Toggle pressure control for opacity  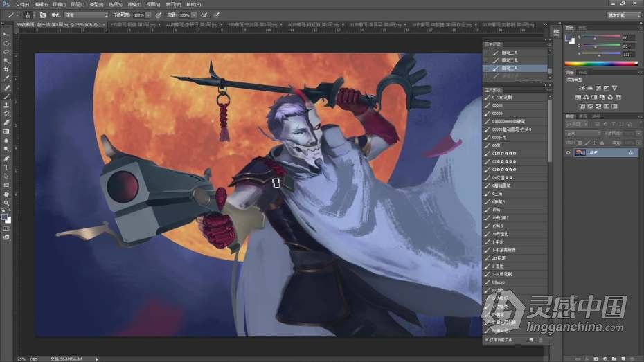(158, 15)
